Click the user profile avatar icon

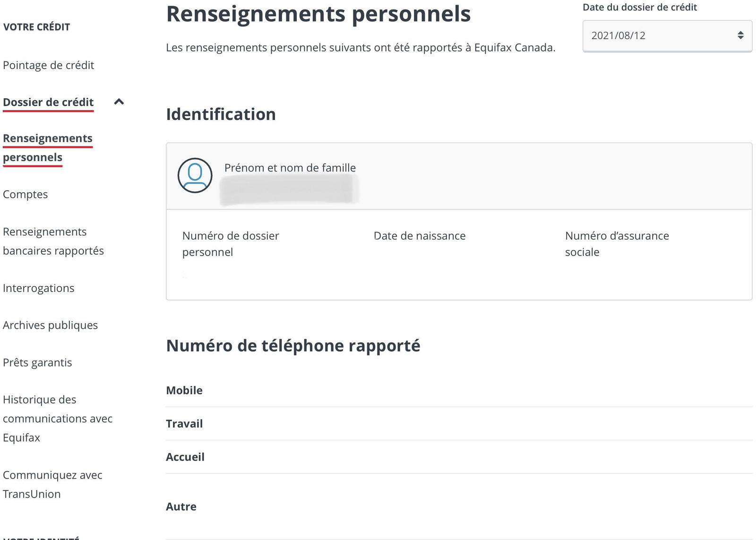[195, 175]
